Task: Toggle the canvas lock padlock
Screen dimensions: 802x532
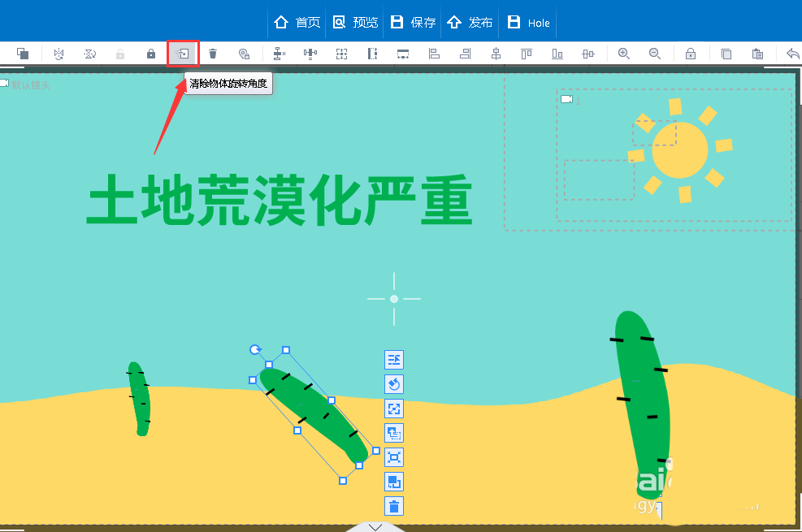Action: [691, 54]
